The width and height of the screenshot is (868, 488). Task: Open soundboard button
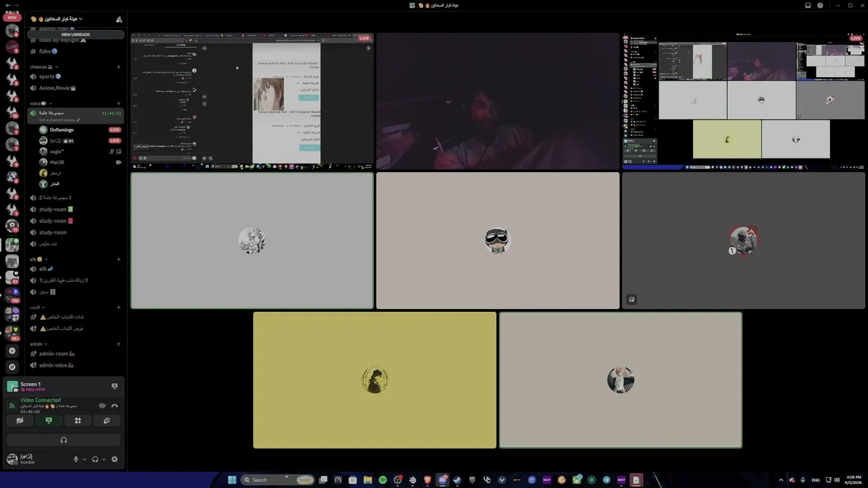point(107,421)
